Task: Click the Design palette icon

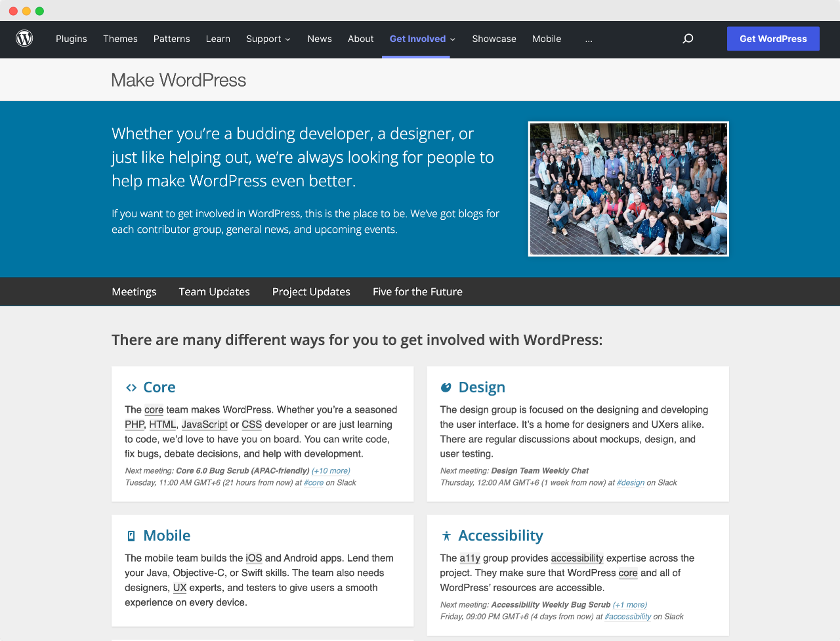Action: point(446,388)
